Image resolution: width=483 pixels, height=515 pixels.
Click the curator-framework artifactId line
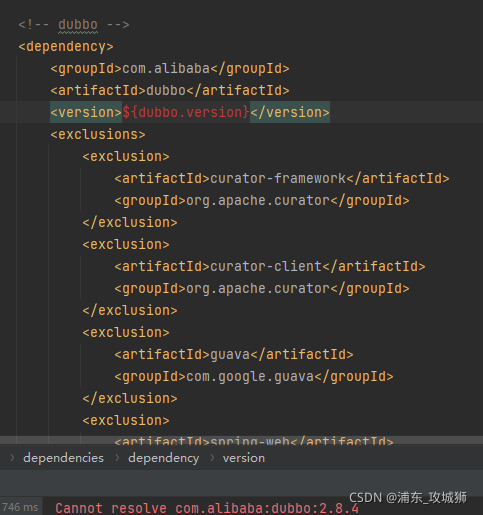(x=282, y=178)
